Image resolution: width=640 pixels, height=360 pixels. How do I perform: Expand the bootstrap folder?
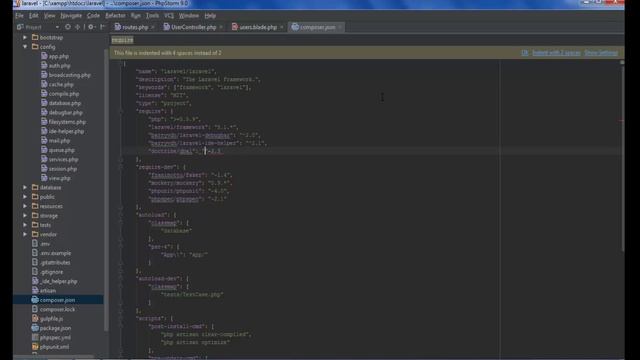coord(25,37)
